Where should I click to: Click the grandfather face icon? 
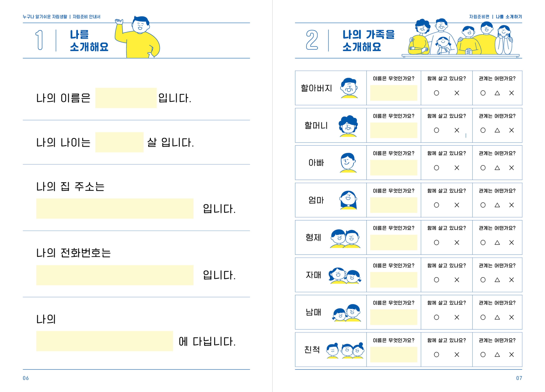click(x=349, y=88)
